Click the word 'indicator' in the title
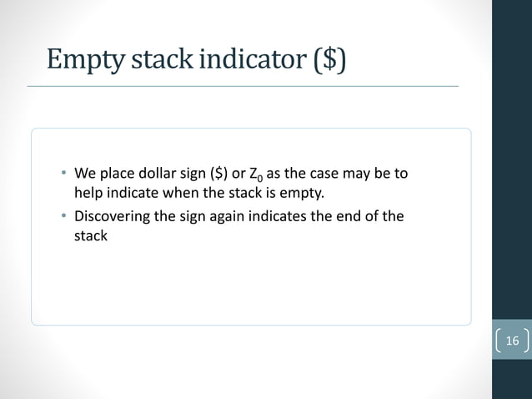The width and height of the screenshot is (532, 399). 253,59
